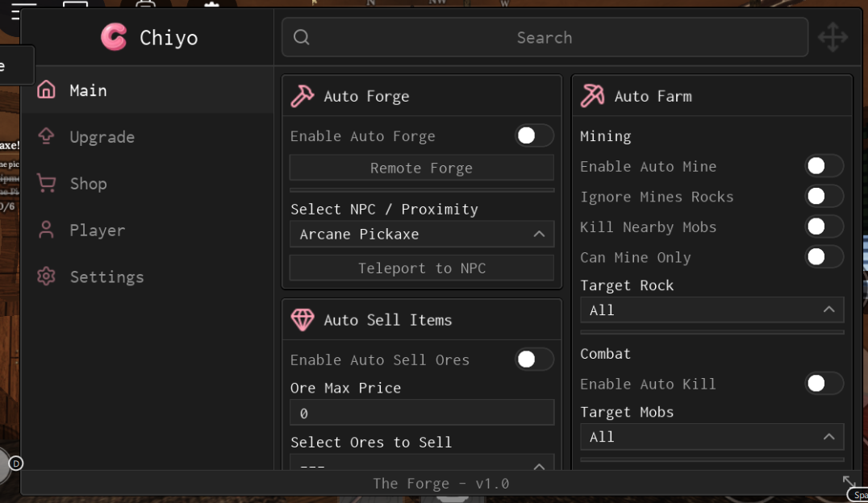Image resolution: width=868 pixels, height=503 pixels.
Task: Toggle Enable Auto Sell Ores switch
Action: 534,360
